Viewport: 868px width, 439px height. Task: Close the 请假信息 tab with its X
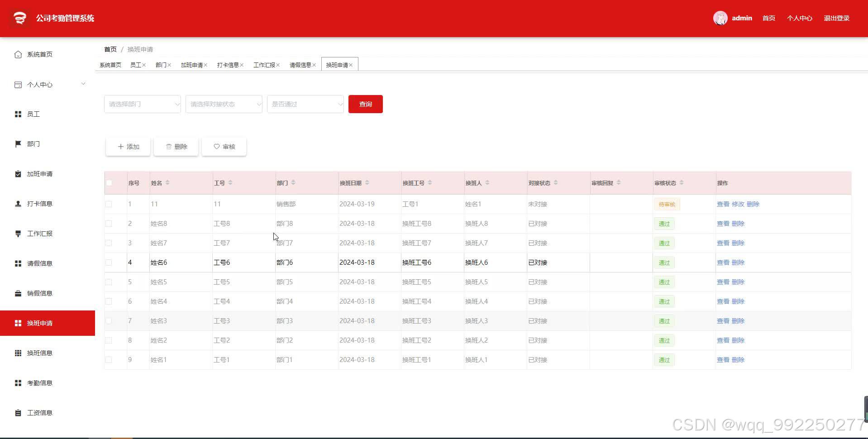pyautogui.click(x=314, y=65)
